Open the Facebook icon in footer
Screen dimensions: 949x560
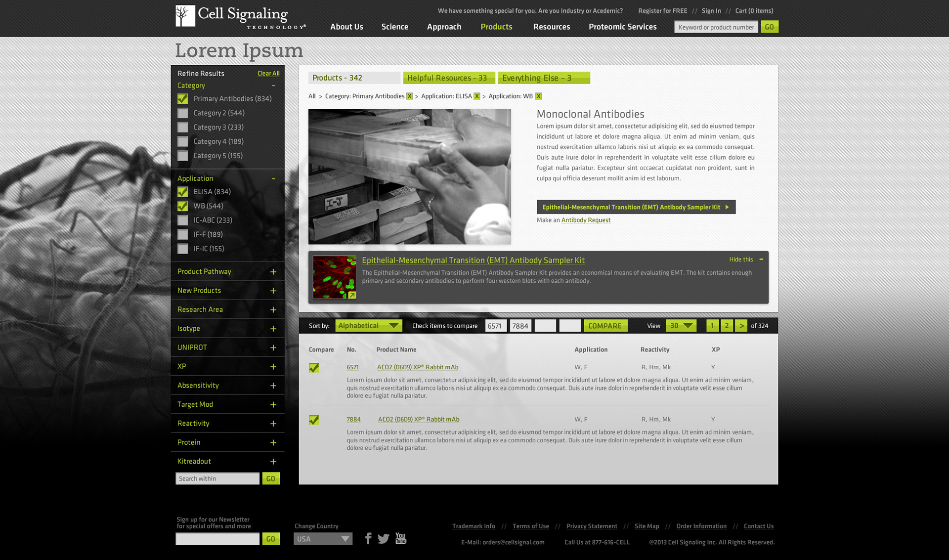pyautogui.click(x=368, y=538)
